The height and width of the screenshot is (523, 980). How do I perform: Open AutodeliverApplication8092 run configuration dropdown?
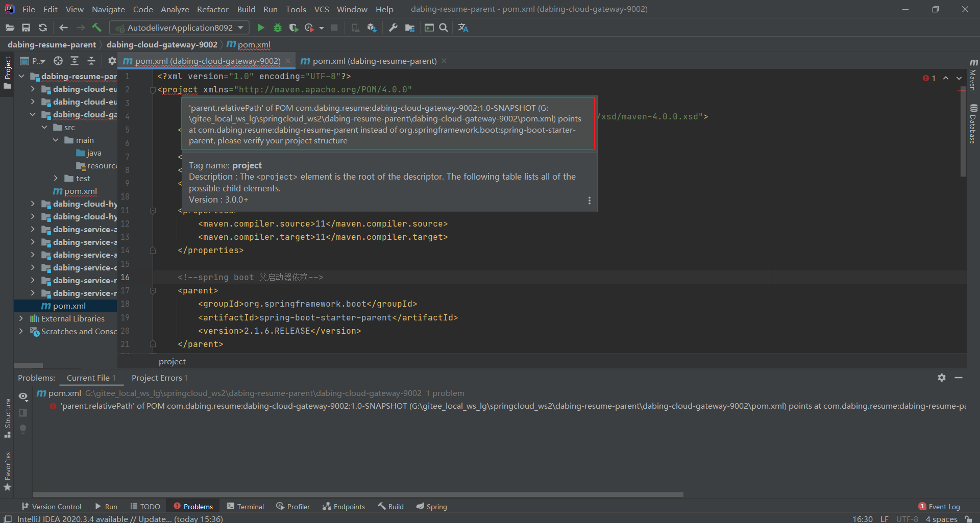[x=180, y=28]
